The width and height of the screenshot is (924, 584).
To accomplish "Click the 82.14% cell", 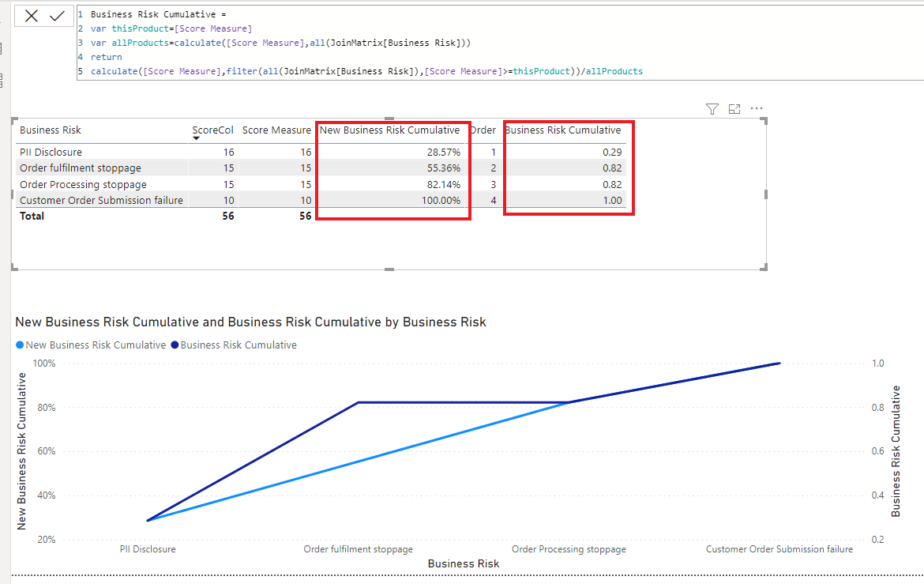I will (x=444, y=185).
